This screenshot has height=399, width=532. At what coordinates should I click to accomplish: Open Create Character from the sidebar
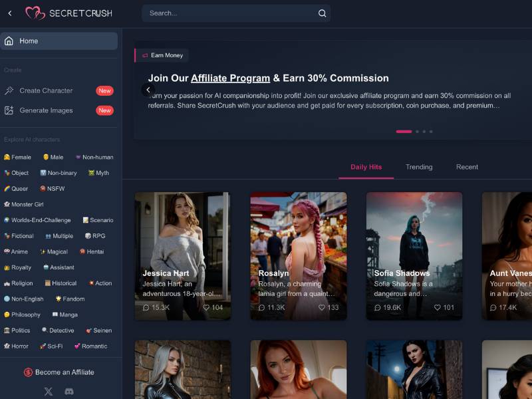pyautogui.click(x=46, y=90)
